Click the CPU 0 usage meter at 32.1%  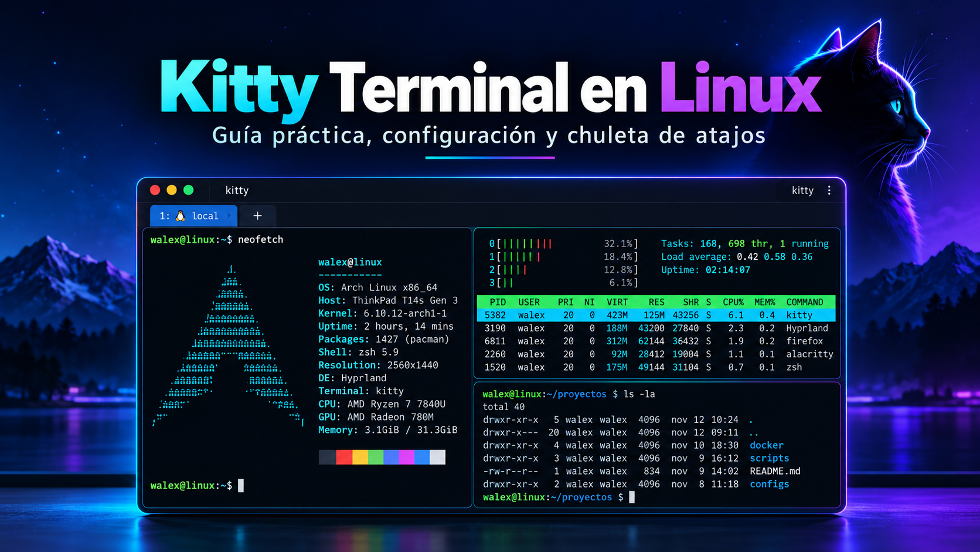pos(563,243)
